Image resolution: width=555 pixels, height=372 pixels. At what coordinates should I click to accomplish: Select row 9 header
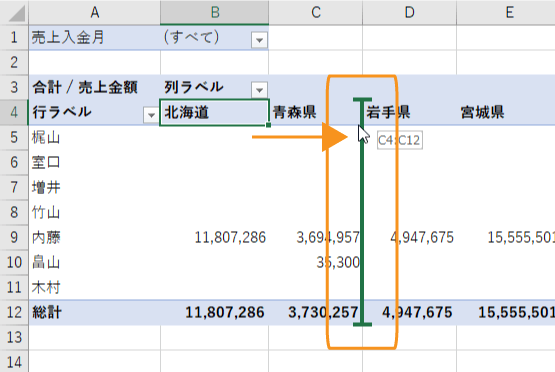pyautogui.click(x=14, y=237)
